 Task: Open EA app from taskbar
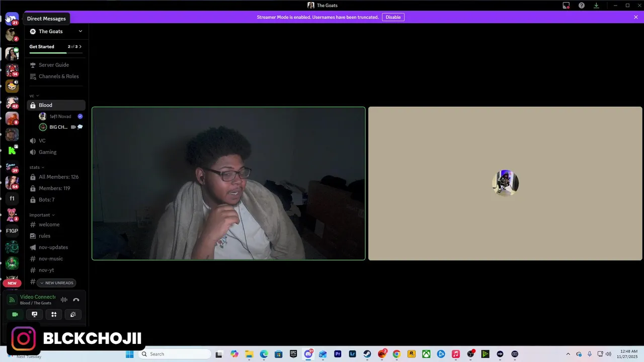(x=382, y=354)
